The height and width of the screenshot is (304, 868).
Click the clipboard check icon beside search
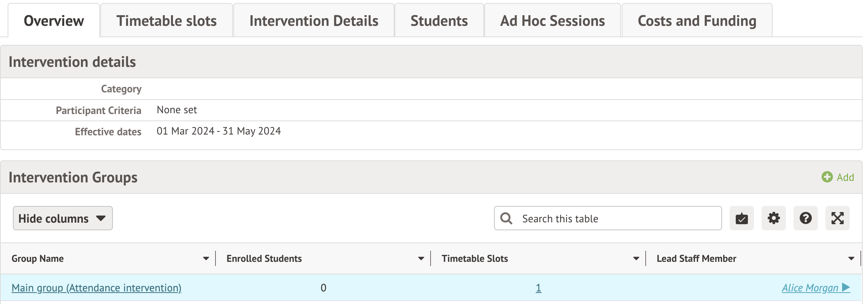click(741, 218)
